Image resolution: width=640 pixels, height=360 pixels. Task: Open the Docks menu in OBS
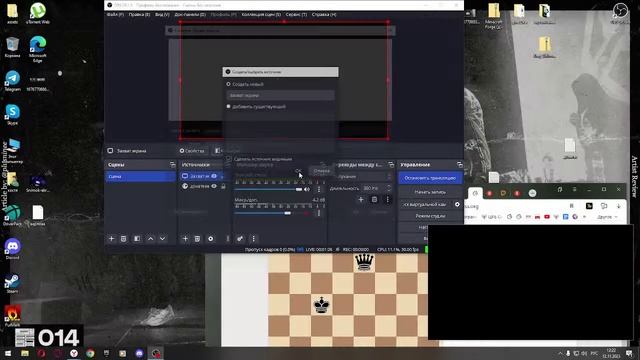pyautogui.click(x=190, y=15)
